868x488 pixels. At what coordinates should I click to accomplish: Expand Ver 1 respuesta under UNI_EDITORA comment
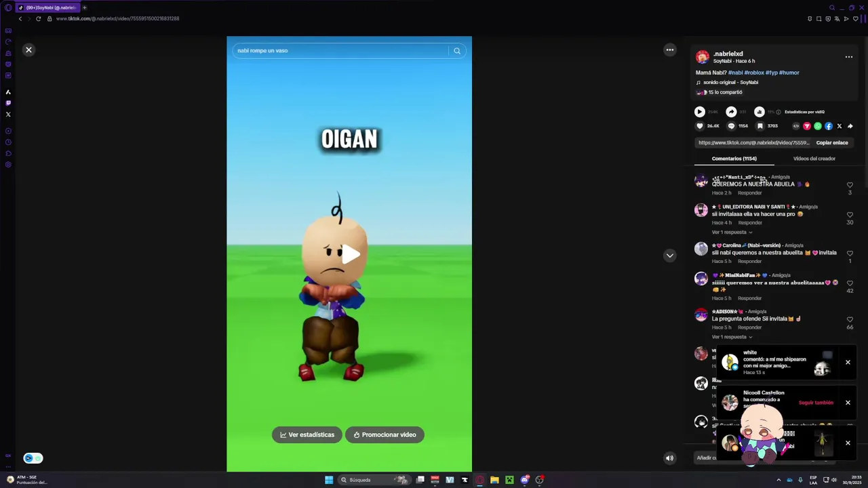732,232
